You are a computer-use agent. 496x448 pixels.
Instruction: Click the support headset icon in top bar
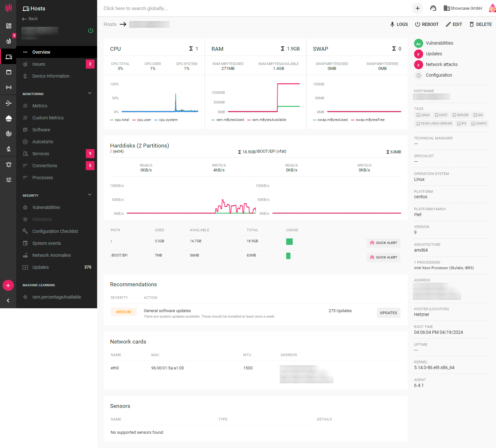click(433, 8)
